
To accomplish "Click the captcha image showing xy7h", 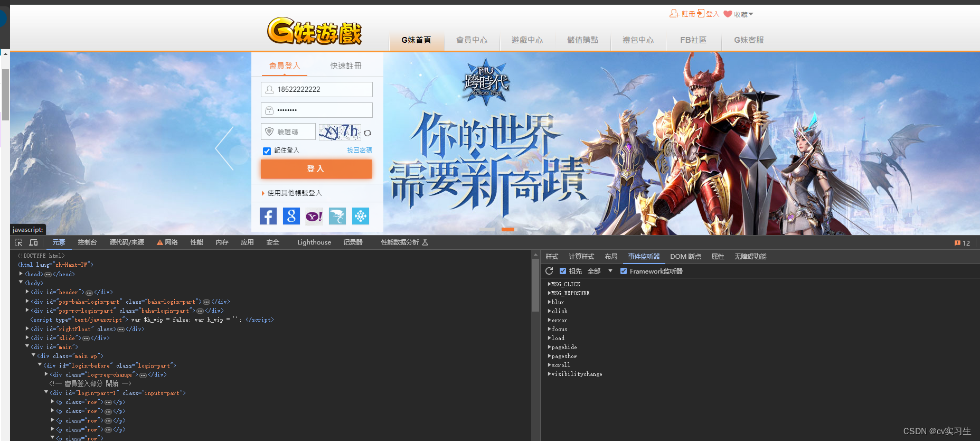I will click(x=340, y=132).
